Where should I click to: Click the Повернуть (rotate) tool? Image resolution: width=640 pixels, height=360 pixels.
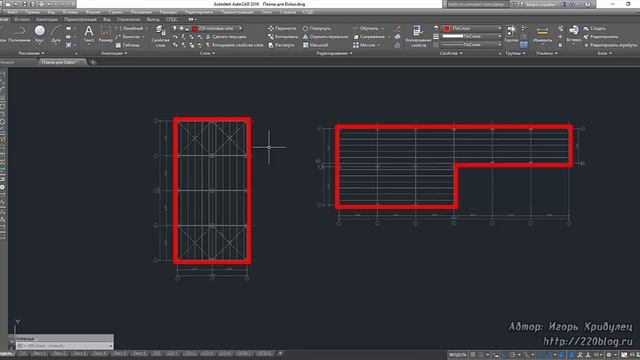pyautogui.click(x=317, y=29)
